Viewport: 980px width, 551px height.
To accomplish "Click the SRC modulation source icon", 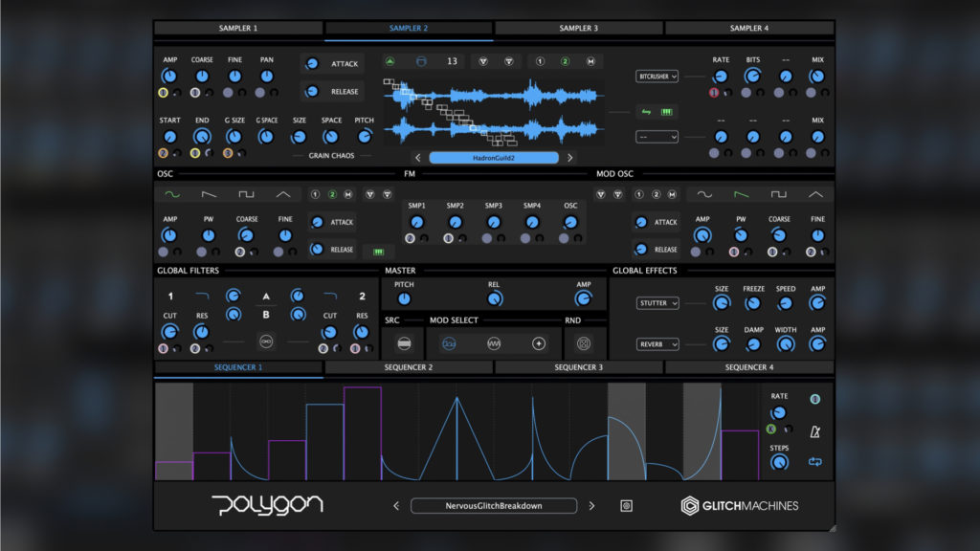I will (x=404, y=343).
